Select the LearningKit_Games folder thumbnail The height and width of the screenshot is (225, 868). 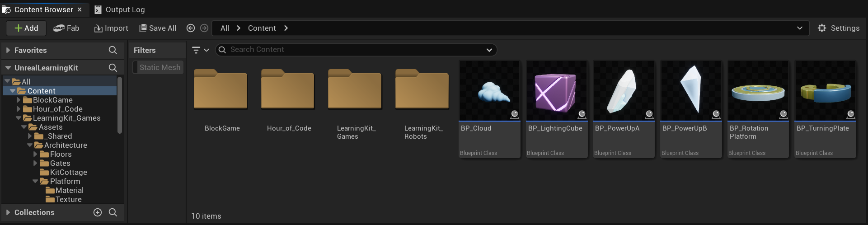[355, 89]
